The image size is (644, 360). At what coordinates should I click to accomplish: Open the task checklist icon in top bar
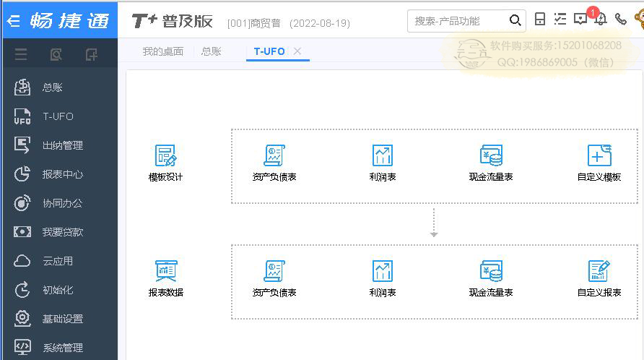(x=560, y=19)
